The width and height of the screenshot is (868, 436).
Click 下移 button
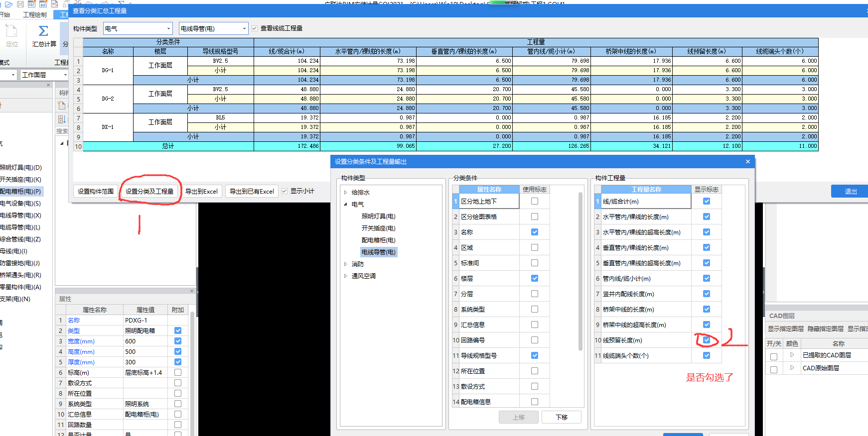(561, 417)
